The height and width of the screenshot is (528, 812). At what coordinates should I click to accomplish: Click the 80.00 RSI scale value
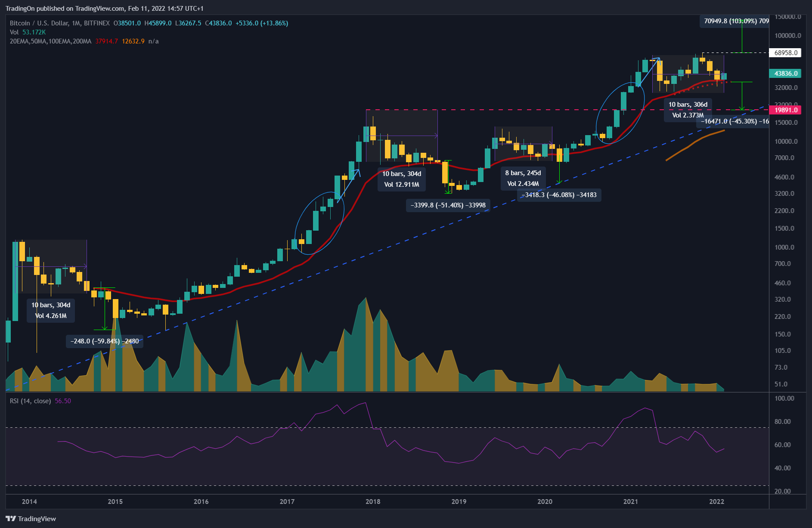[x=783, y=422]
